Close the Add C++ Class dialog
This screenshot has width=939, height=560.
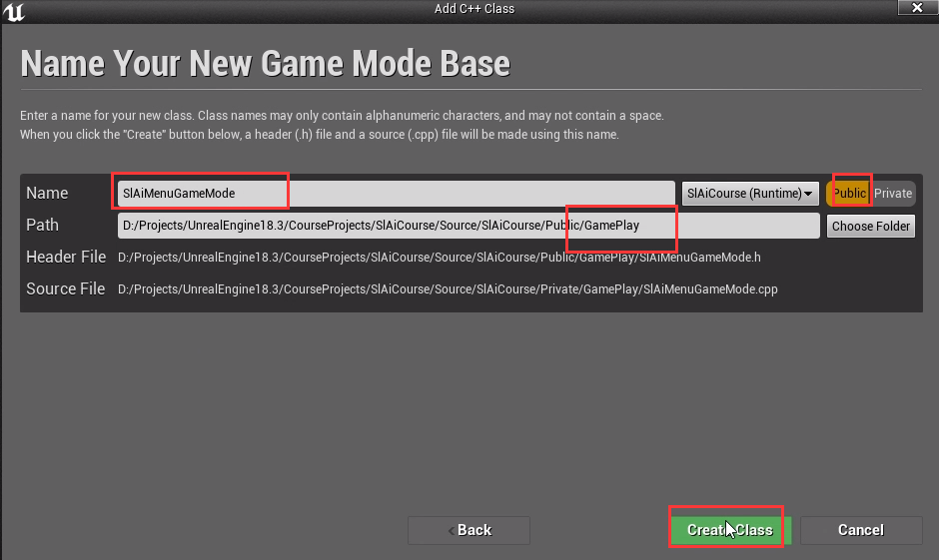[x=917, y=8]
